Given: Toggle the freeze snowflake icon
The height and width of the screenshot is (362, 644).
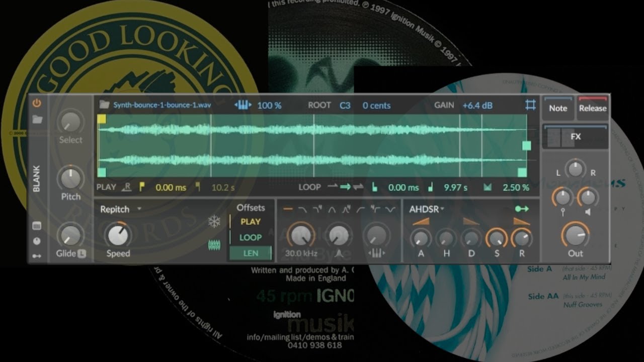Looking at the screenshot, I should click(214, 222).
